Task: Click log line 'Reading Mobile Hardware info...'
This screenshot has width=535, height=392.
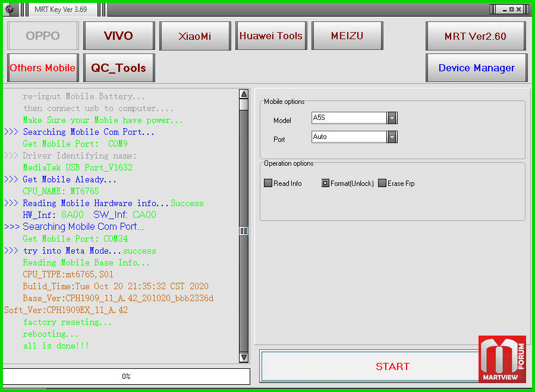Action: [x=96, y=203]
